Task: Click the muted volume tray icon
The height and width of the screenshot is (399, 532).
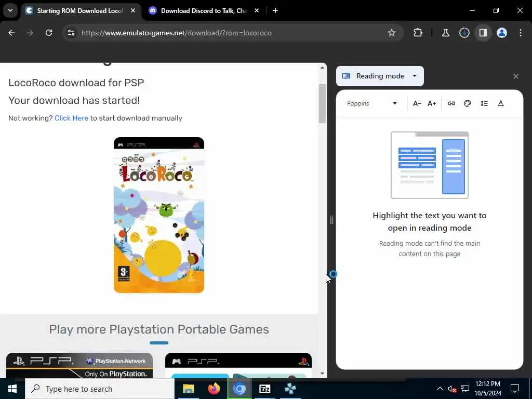Action: 452,389
